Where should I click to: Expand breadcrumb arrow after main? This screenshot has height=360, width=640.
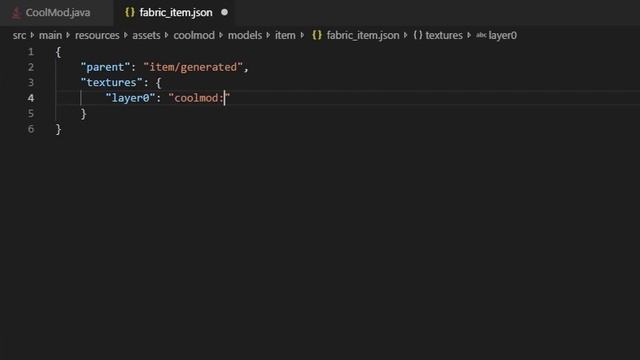[x=68, y=36]
